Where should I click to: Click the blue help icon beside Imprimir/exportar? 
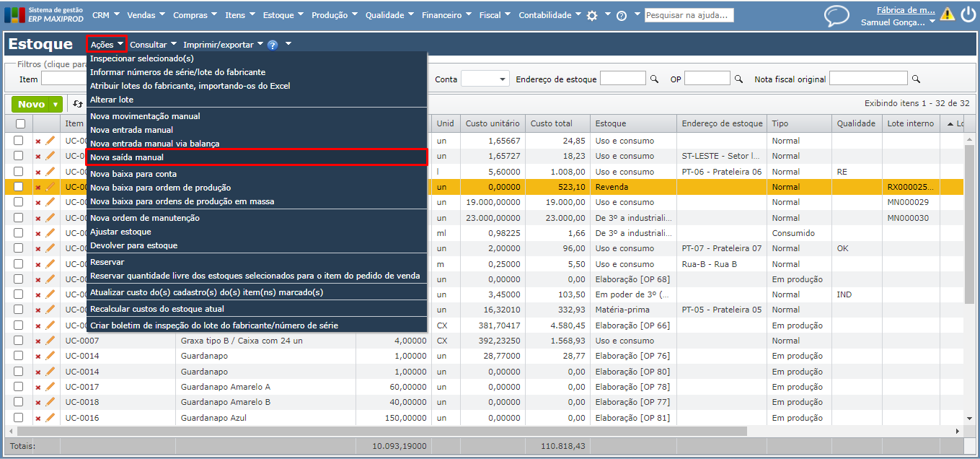(x=273, y=45)
